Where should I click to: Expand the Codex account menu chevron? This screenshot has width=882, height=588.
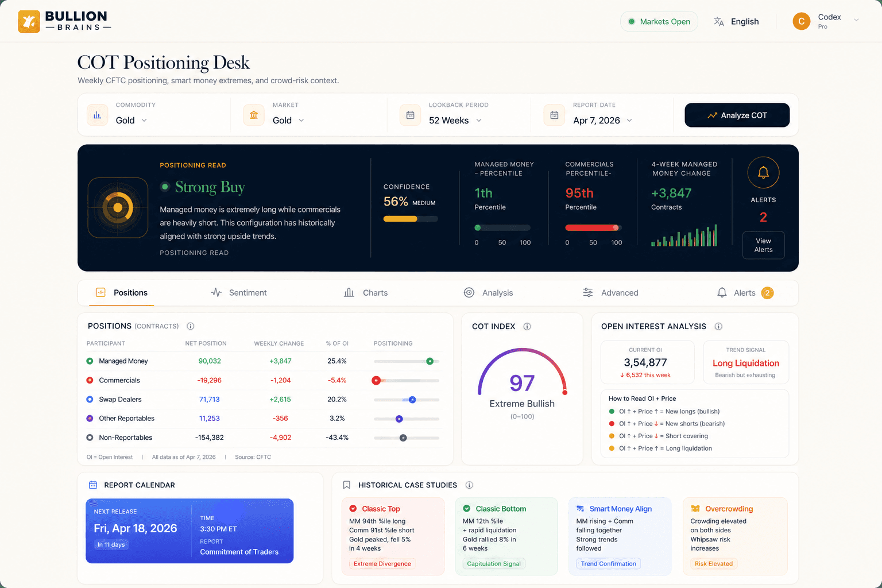pyautogui.click(x=856, y=20)
